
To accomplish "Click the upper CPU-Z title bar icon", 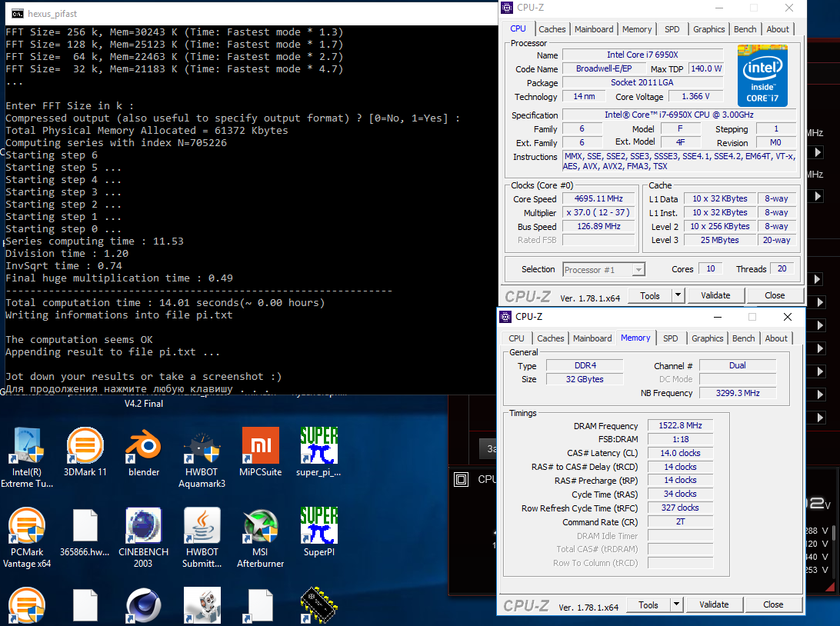I will click(x=507, y=8).
